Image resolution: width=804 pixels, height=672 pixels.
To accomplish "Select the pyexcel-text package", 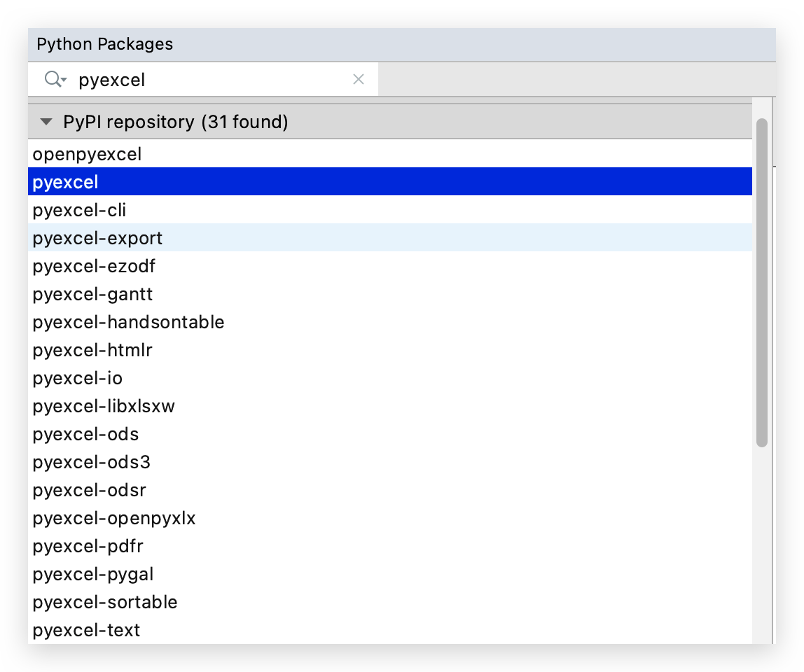I will pyautogui.click(x=86, y=630).
